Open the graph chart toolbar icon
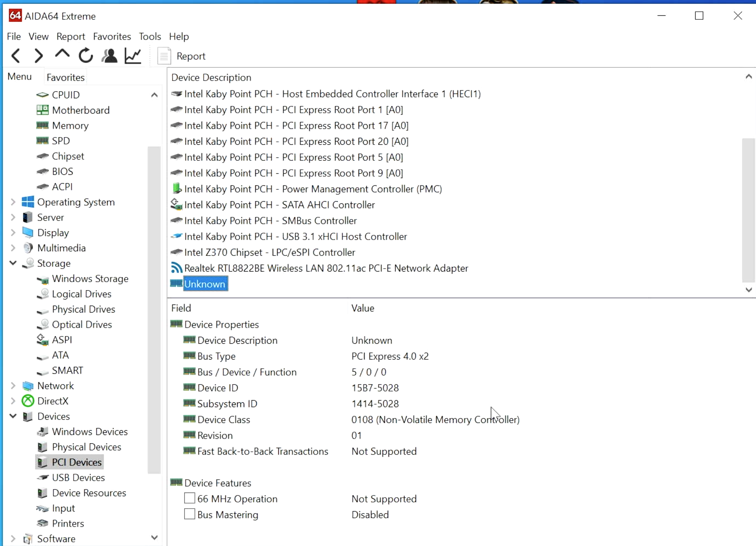The width and height of the screenshot is (756, 546). (x=133, y=56)
